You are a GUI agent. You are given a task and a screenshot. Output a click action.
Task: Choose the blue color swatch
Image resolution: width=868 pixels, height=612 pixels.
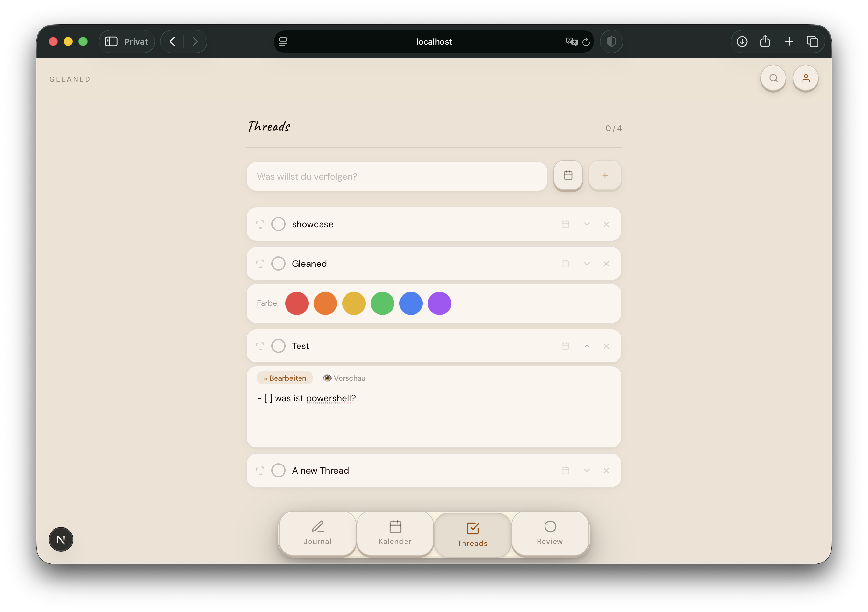411,303
